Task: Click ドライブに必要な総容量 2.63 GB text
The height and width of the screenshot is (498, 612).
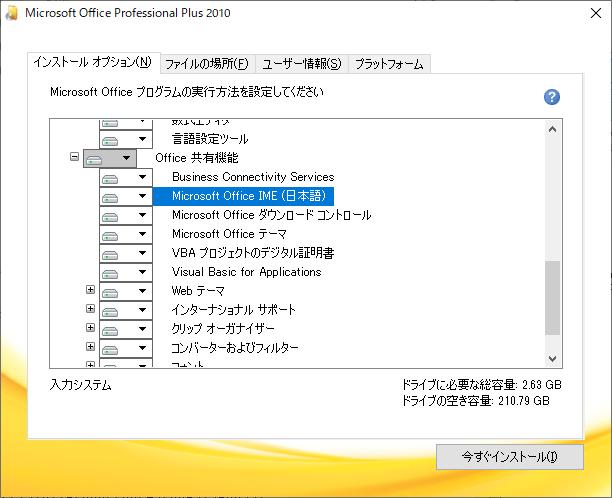Action: click(482, 385)
